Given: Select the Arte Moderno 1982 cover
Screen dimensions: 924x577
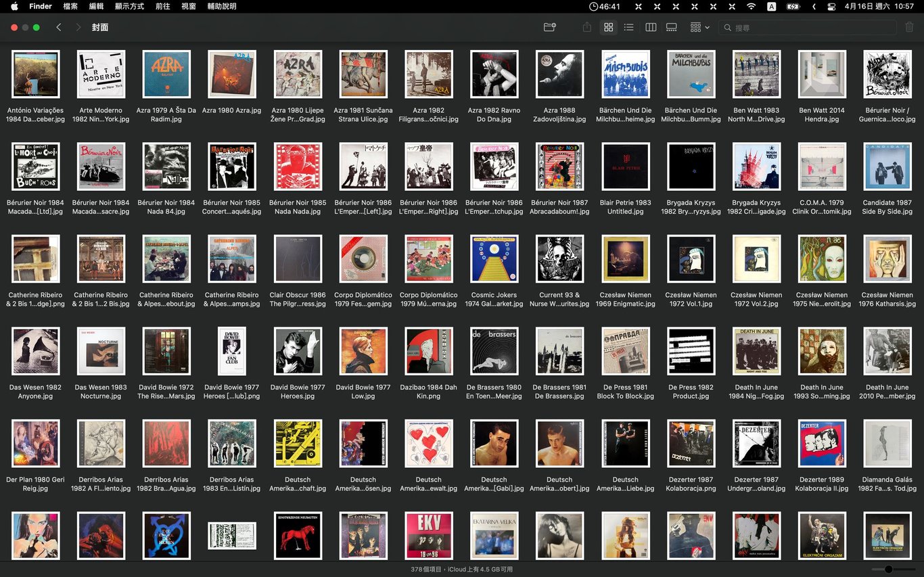Looking at the screenshot, I should [101, 74].
